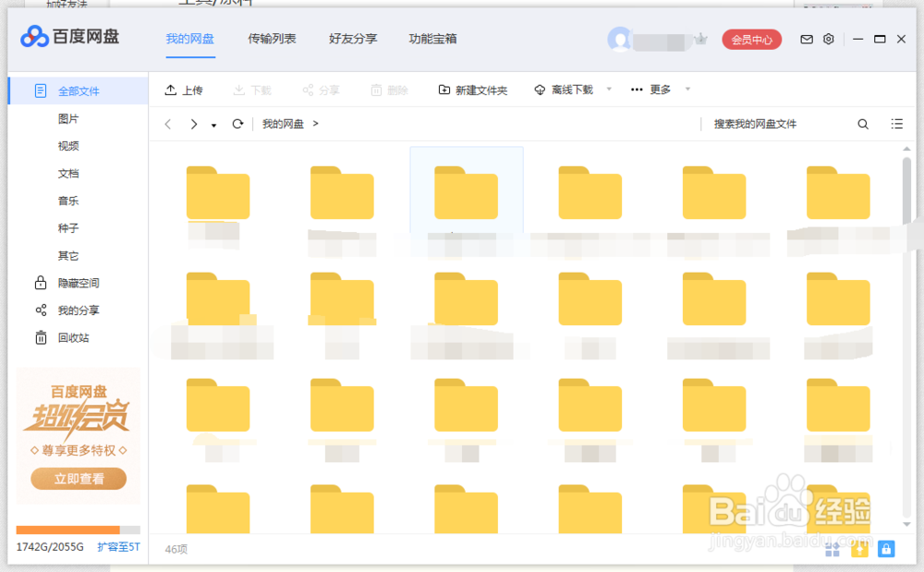The height and width of the screenshot is (572, 924).
Task: Create a new folder
Action: pos(472,90)
